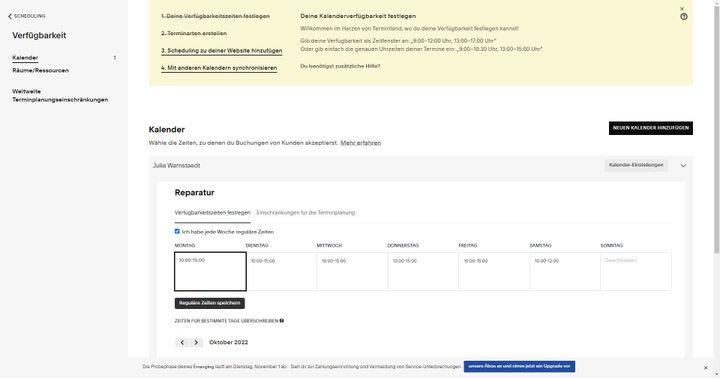Click 'Oktober 2022' month label
Screen dimensions: 720x378
pos(229,343)
